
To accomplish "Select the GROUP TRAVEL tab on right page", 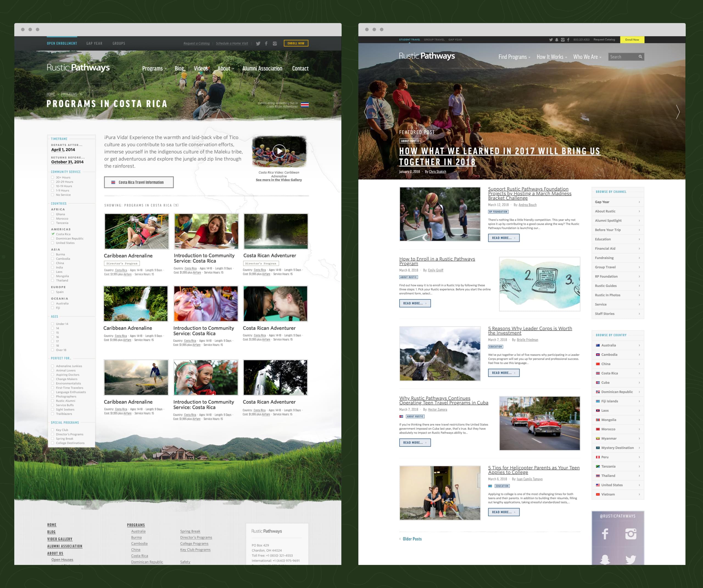I will click(434, 40).
